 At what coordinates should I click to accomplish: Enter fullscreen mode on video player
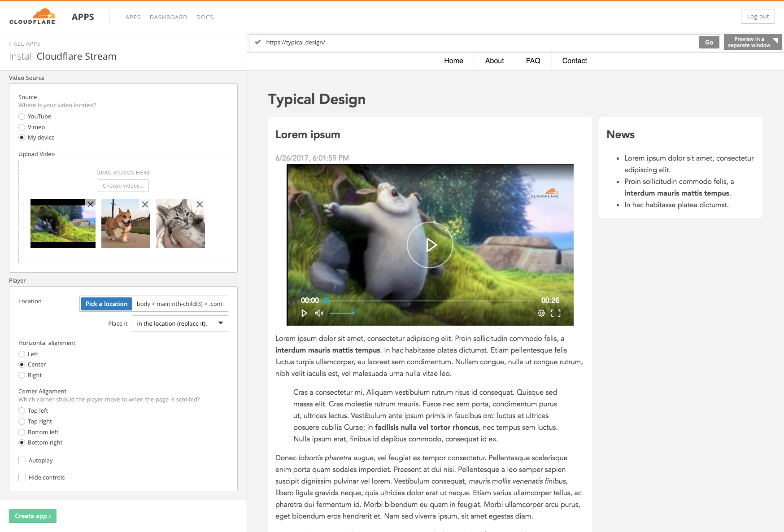click(x=556, y=313)
